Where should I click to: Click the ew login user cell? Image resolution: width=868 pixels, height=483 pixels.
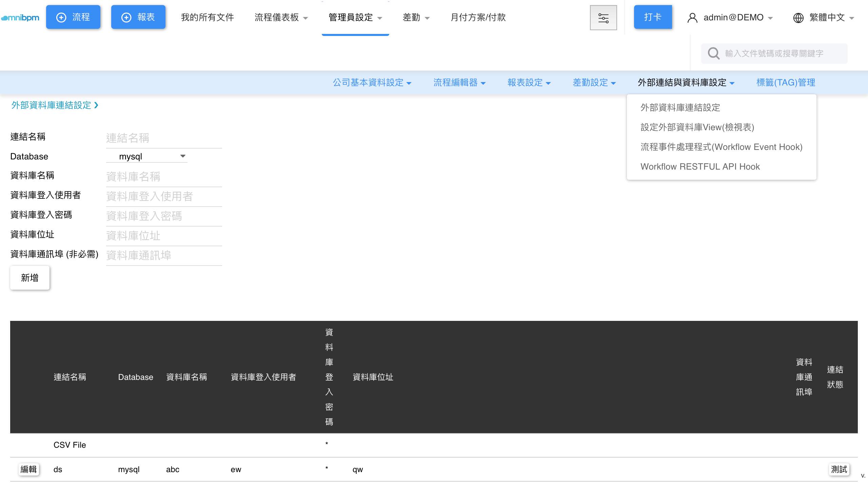(x=236, y=469)
